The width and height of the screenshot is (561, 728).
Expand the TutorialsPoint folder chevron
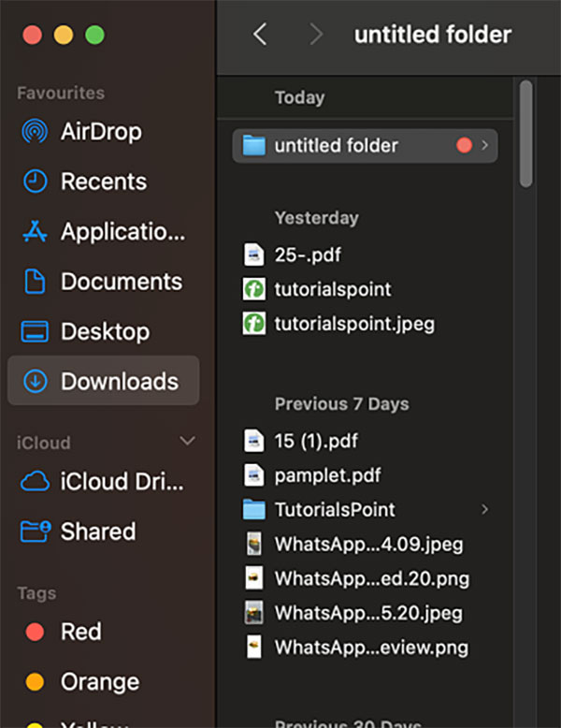[x=485, y=510]
